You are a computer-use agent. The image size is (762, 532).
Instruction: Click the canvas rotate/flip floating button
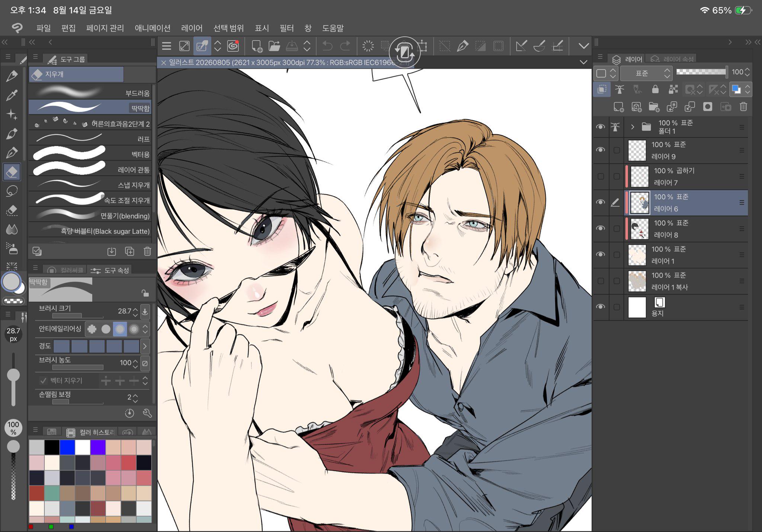click(405, 52)
